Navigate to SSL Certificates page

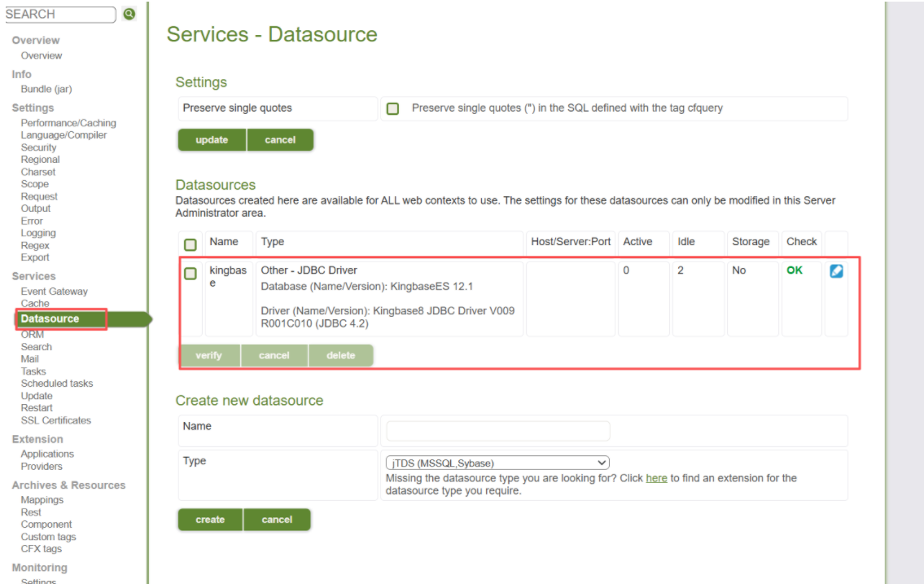[56, 420]
